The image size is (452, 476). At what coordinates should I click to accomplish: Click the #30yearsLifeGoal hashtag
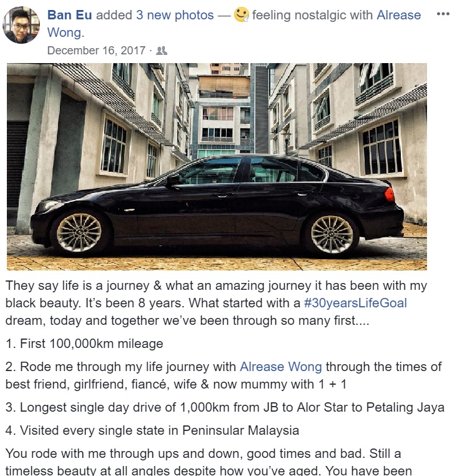355,303
